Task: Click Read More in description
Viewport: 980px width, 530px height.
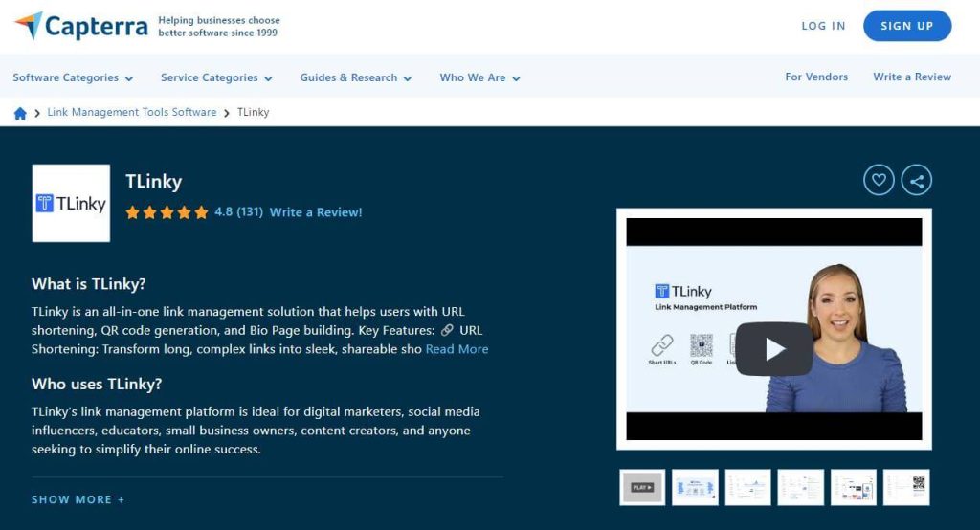Action: tap(457, 349)
